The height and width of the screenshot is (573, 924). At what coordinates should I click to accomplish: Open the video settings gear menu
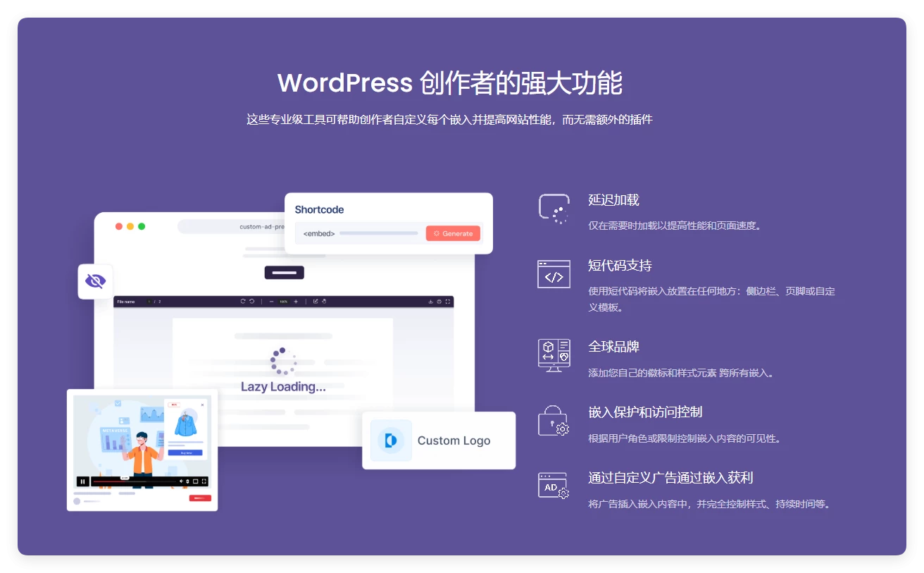(187, 481)
